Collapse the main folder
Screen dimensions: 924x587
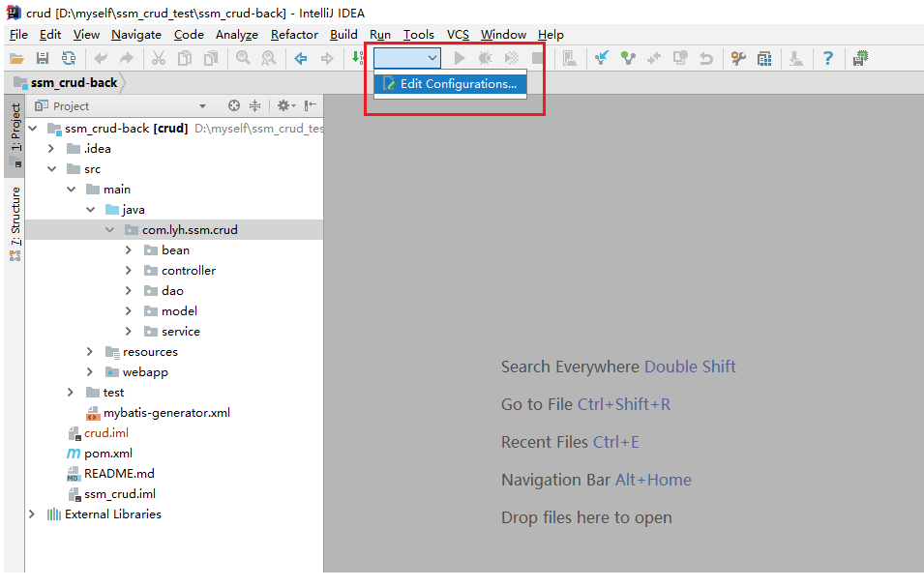click(72, 189)
